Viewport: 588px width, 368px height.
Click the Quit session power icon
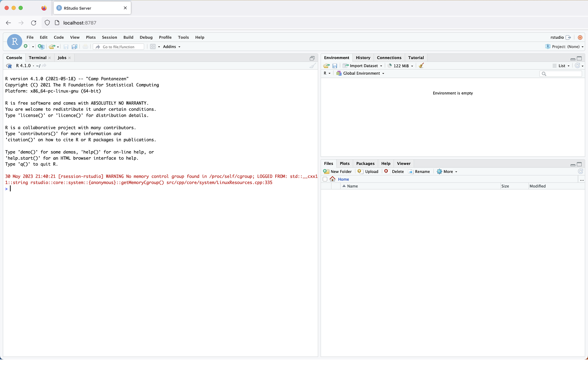coord(580,38)
